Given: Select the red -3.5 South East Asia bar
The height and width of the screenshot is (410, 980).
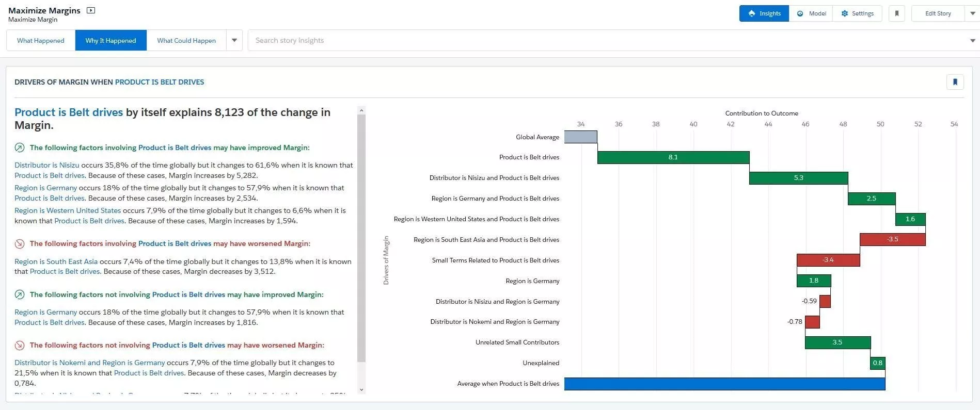Looking at the screenshot, I should pos(893,239).
